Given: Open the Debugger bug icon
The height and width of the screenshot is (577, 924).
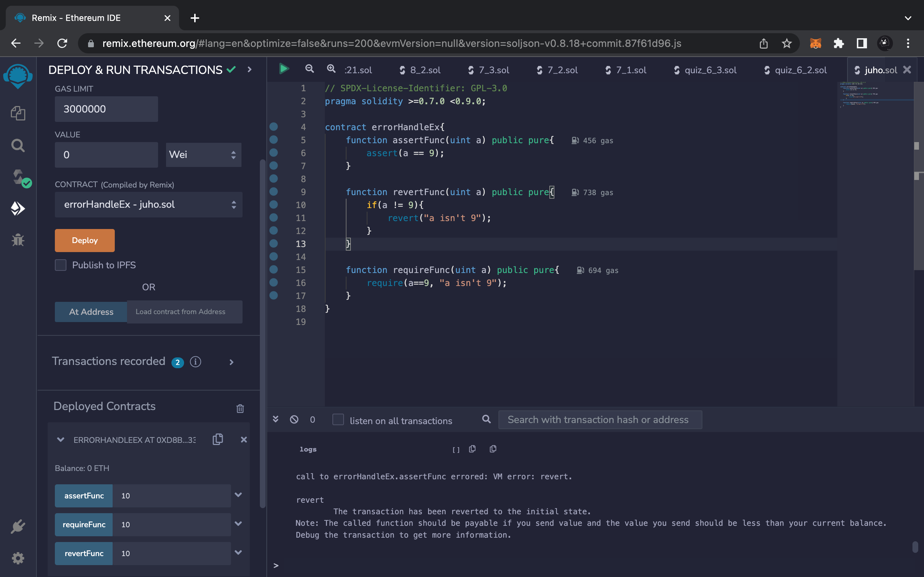Looking at the screenshot, I should click(18, 240).
